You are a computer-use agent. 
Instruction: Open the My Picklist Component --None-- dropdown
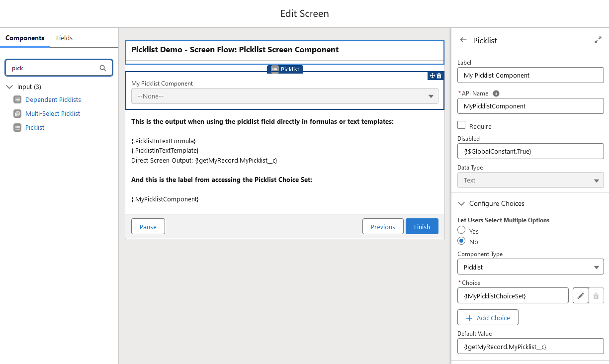[285, 96]
